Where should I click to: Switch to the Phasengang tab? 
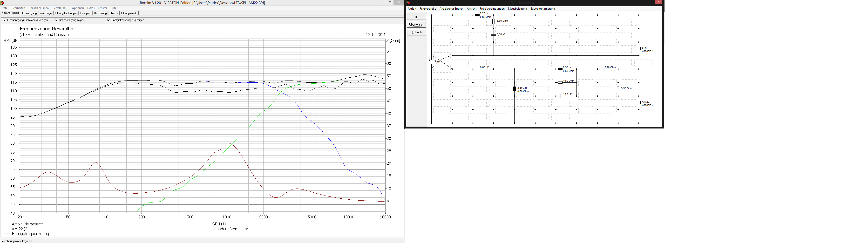[x=29, y=13]
